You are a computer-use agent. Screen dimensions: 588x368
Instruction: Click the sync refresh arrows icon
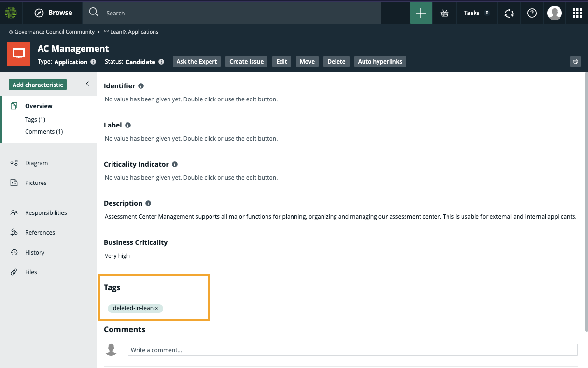click(x=509, y=13)
